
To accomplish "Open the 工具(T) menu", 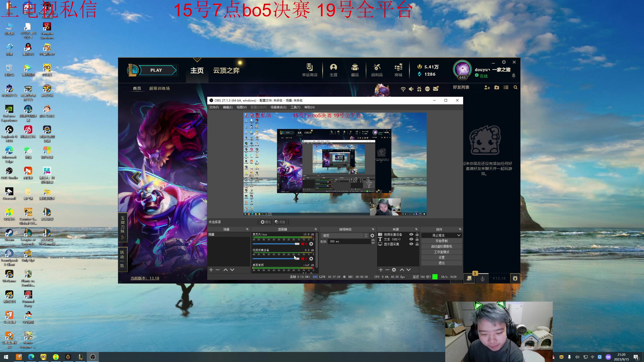I will click(x=295, y=107).
